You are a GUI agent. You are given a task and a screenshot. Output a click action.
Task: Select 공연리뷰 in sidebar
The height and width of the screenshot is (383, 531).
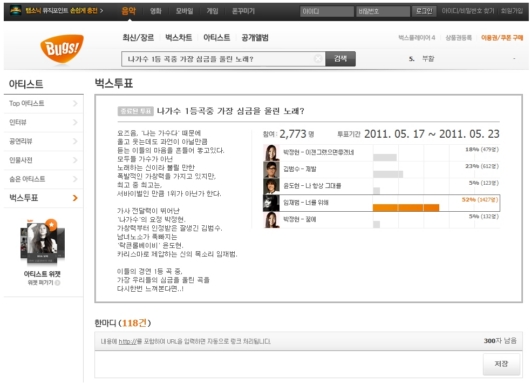(x=21, y=141)
